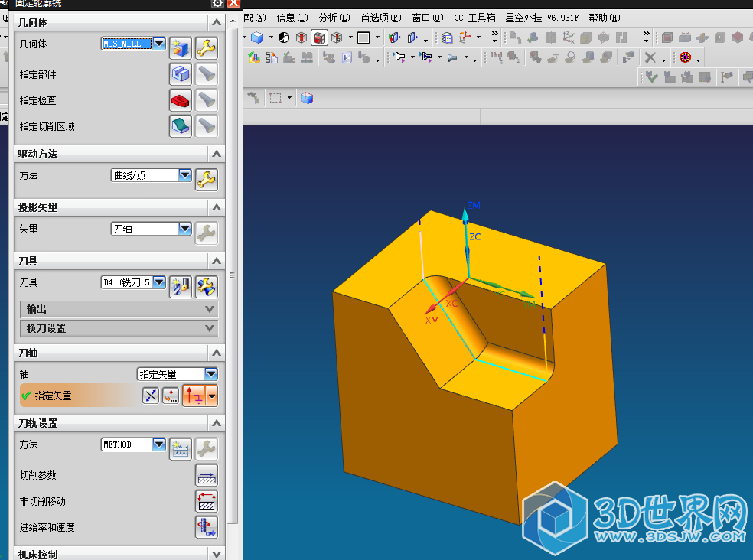Click the create new tool icon beside D4
Screen dimensions: 753x560
[x=180, y=287]
